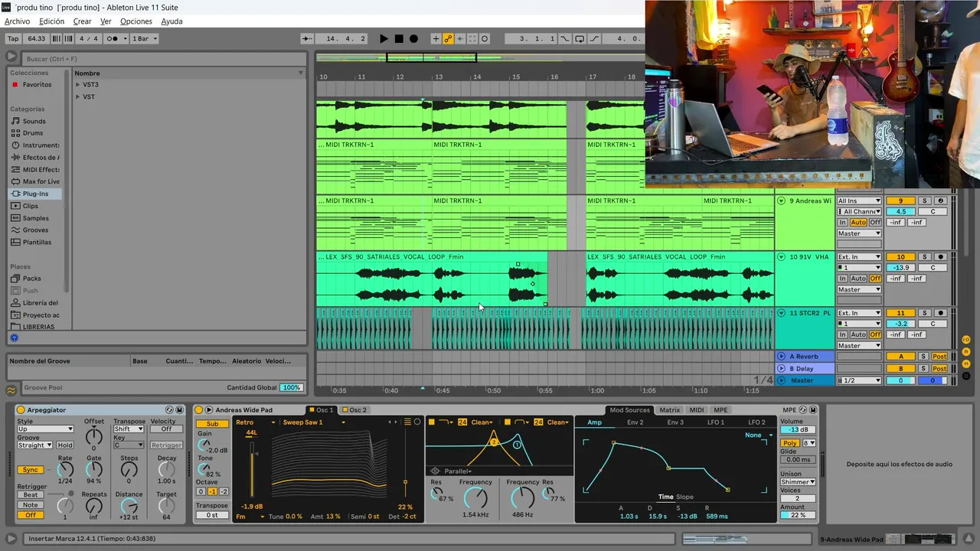Enable MIDI Arrangement Overdub plus button
This screenshot has height=551, width=980.
[436, 38]
